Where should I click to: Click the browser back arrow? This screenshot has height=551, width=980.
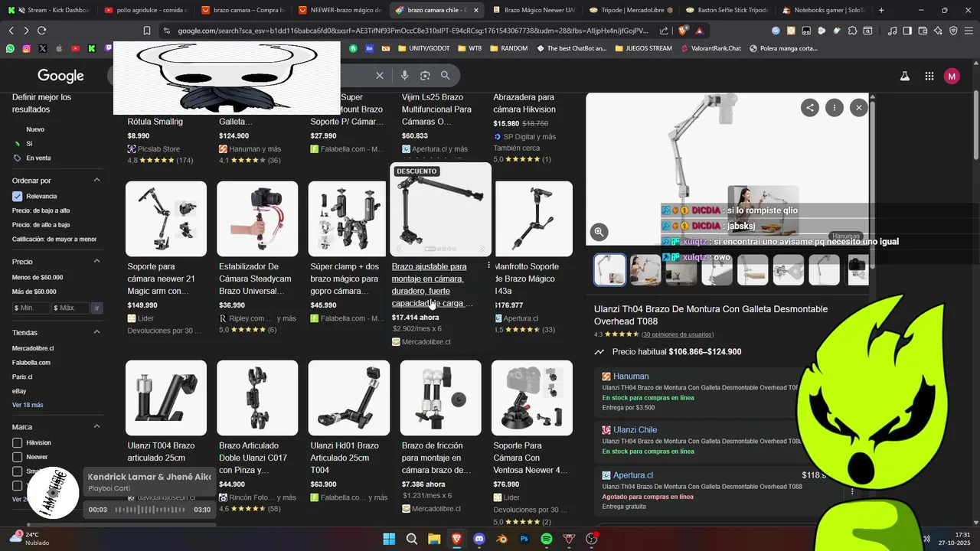[11, 31]
